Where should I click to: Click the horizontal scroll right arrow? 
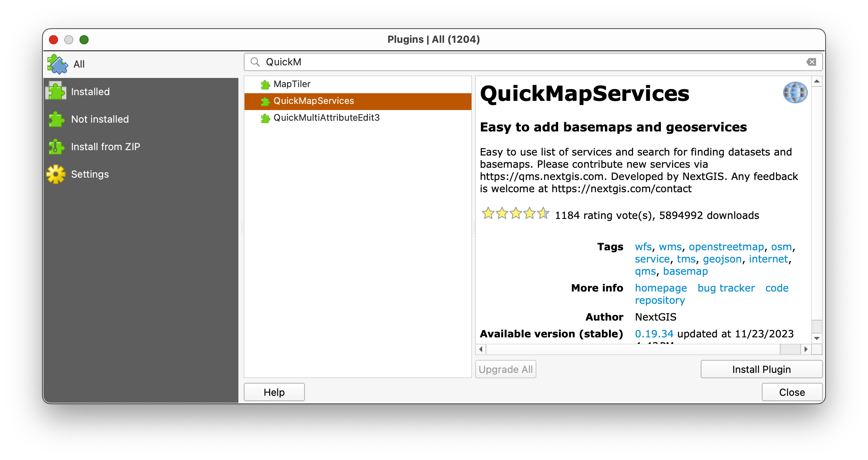[806, 349]
